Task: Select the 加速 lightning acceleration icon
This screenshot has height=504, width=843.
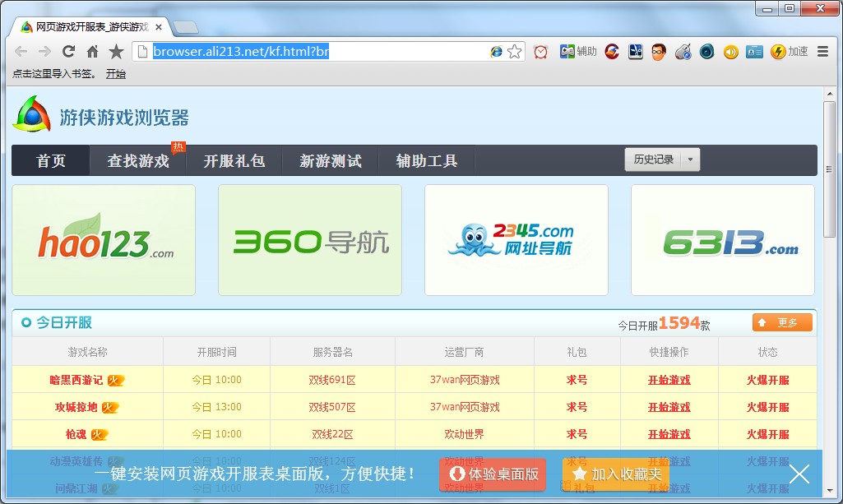Action: tap(778, 51)
